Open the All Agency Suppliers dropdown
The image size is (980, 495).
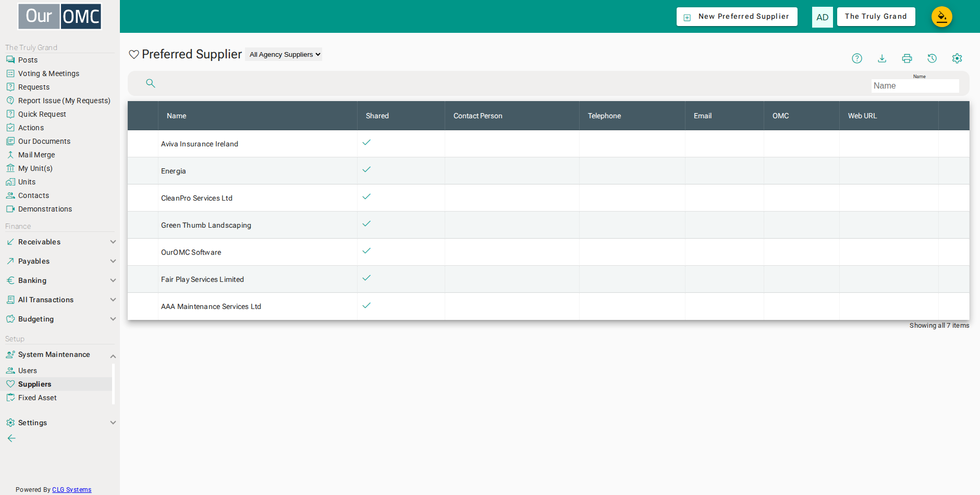click(284, 54)
